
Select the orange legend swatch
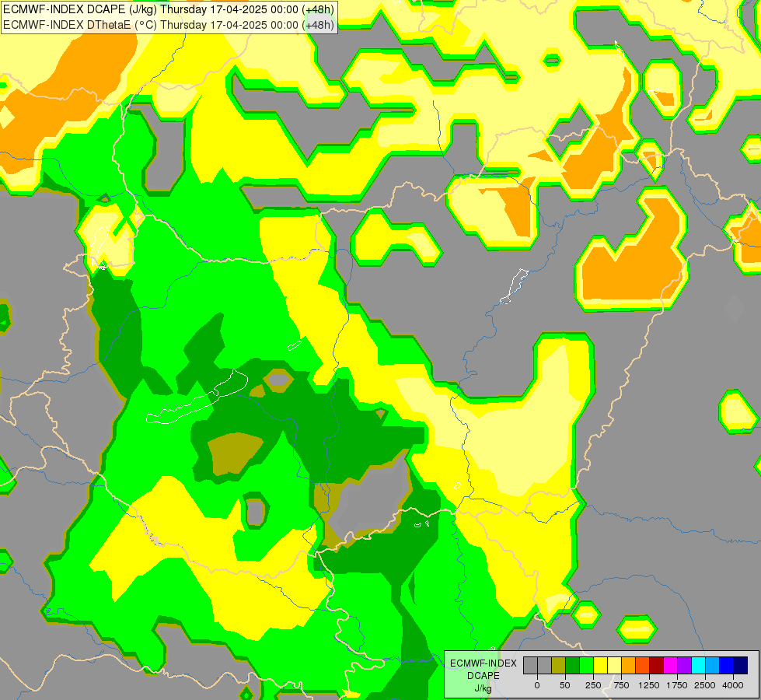click(629, 665)
